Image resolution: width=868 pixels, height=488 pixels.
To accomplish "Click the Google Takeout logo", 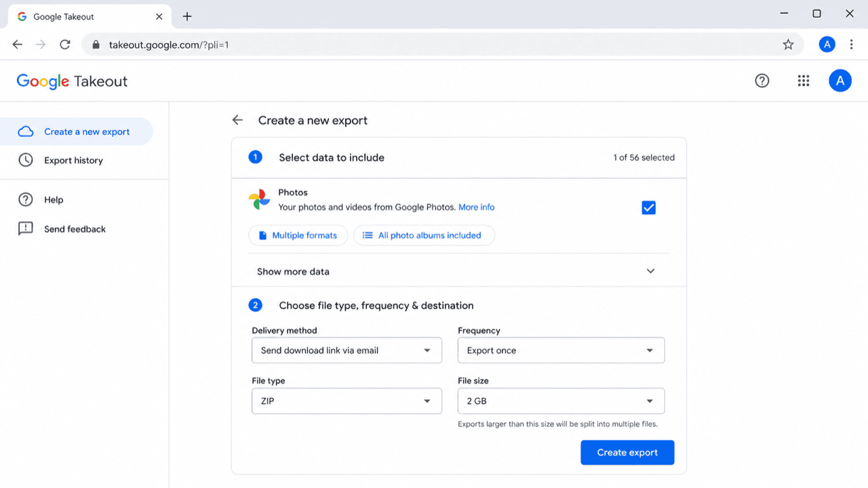I will [72, 81].
